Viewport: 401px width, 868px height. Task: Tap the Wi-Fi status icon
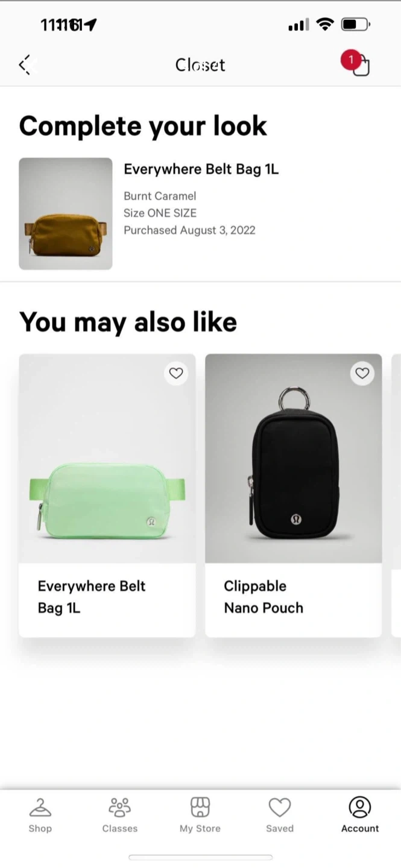(325, 25)
